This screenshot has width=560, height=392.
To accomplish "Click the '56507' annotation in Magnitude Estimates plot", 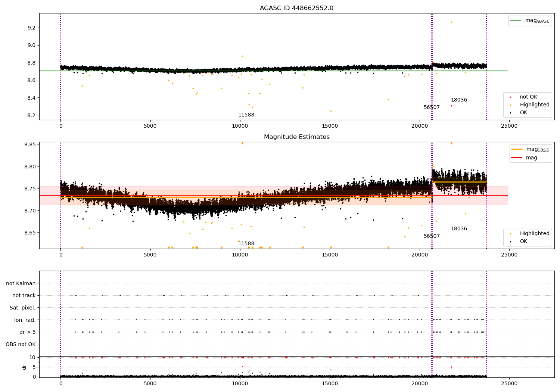I will pos(432,236).
